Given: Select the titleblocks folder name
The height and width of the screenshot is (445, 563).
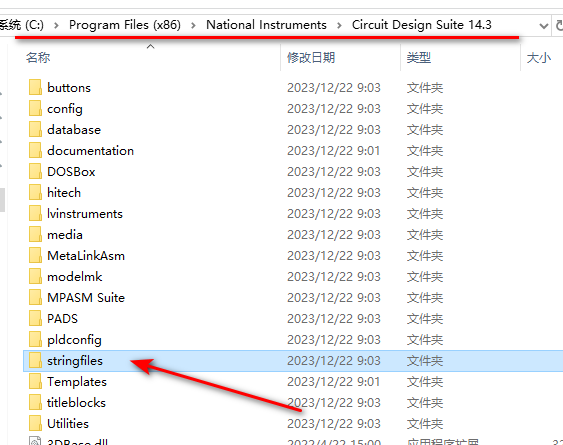Looking at the screenshot, I should tap(76, 403).
